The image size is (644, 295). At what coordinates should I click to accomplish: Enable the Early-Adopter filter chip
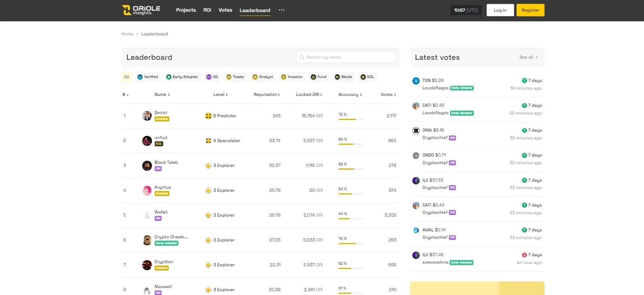(182, 77)
